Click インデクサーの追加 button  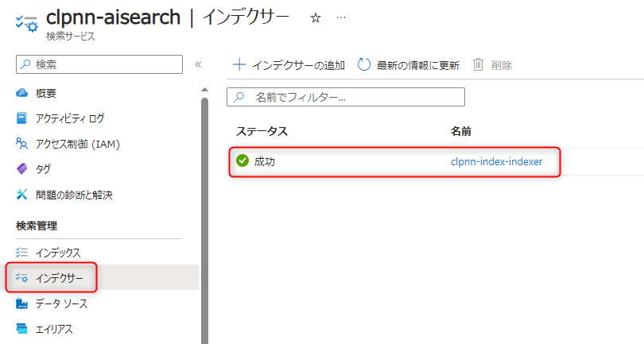coord(289,65)
